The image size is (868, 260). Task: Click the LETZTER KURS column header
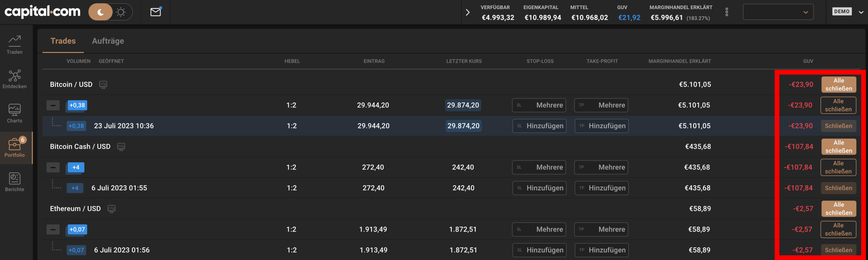(464, 61)
